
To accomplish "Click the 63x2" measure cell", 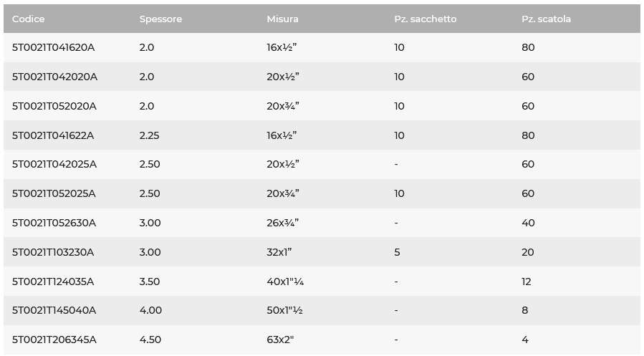I will pyautogui.click(x=280, y=340).
